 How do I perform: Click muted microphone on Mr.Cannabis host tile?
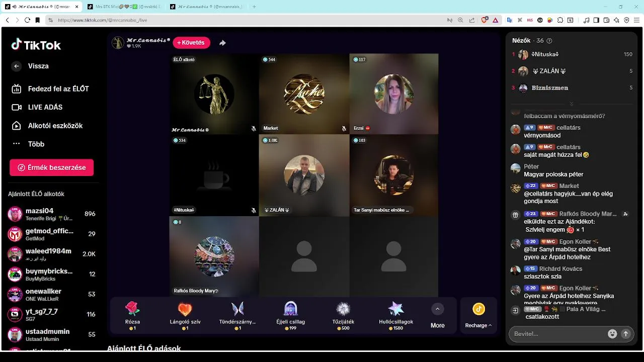pos(254,129)
